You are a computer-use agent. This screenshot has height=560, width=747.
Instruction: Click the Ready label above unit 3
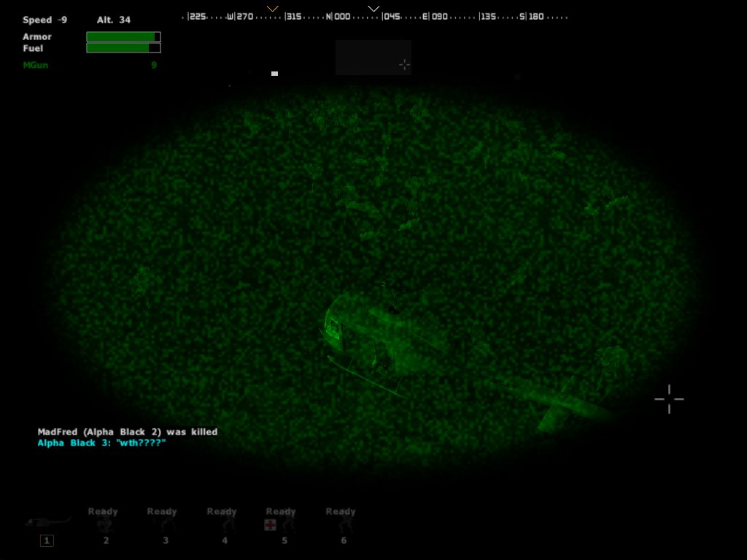click(x=161, y=511)
